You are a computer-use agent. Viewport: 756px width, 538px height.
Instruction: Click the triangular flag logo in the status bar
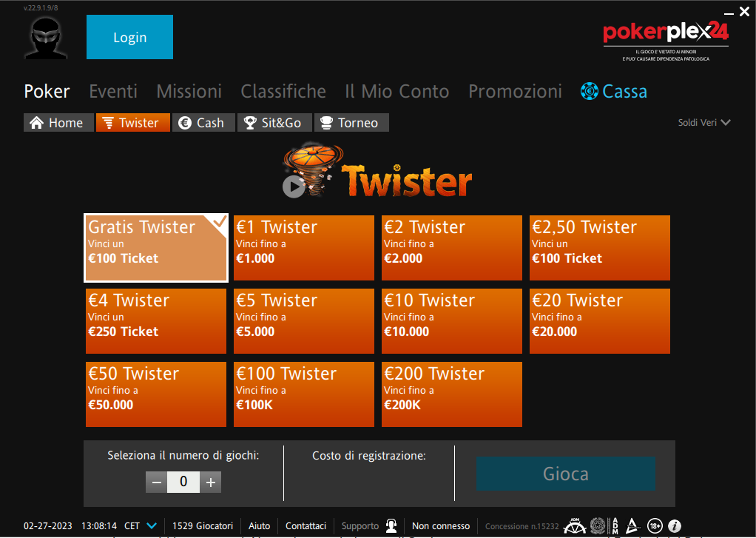pos(632,525)
